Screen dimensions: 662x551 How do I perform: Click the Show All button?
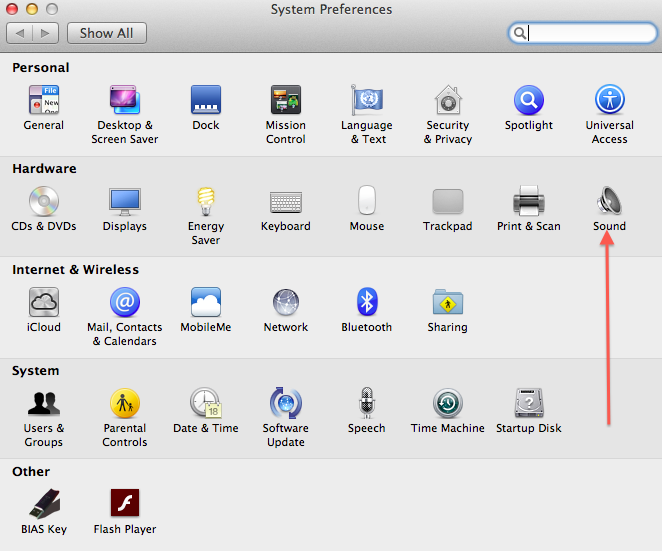click(107, 33)
